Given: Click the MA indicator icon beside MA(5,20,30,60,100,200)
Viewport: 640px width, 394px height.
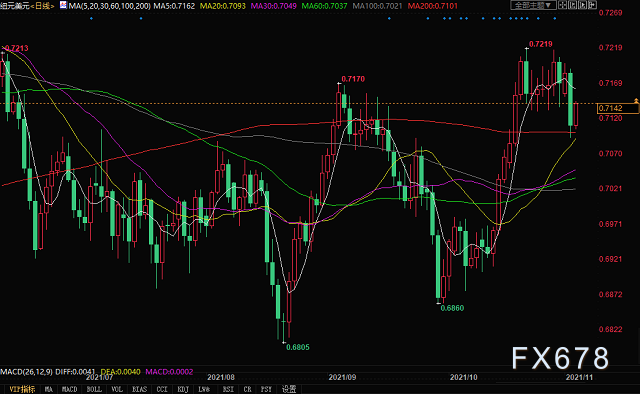Looking at the screenshot, I should tap(63, 5).
